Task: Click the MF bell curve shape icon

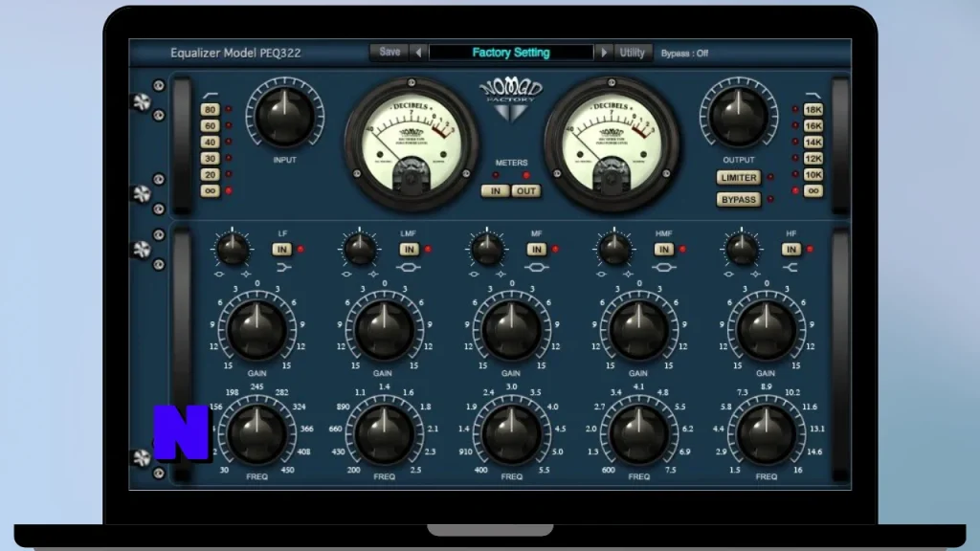Action: tap(536, 268)
